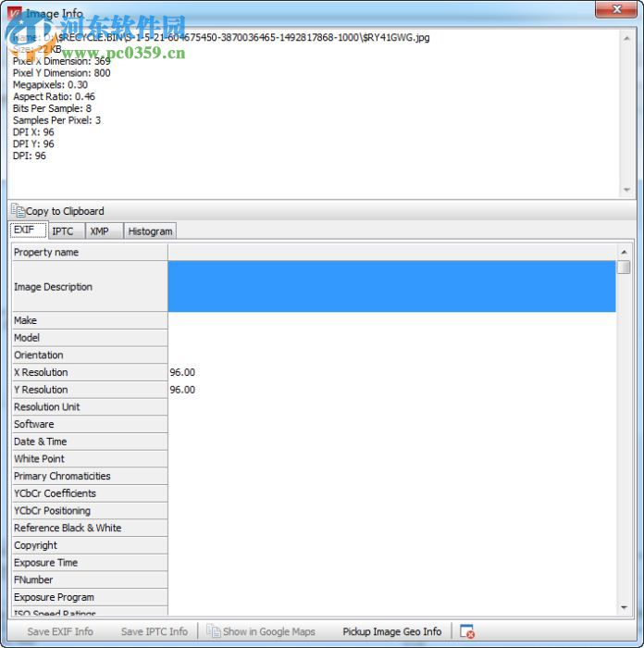Click the EXIF table scrollbar thumb
Viewport: 644px width, 648px height.
624,267
